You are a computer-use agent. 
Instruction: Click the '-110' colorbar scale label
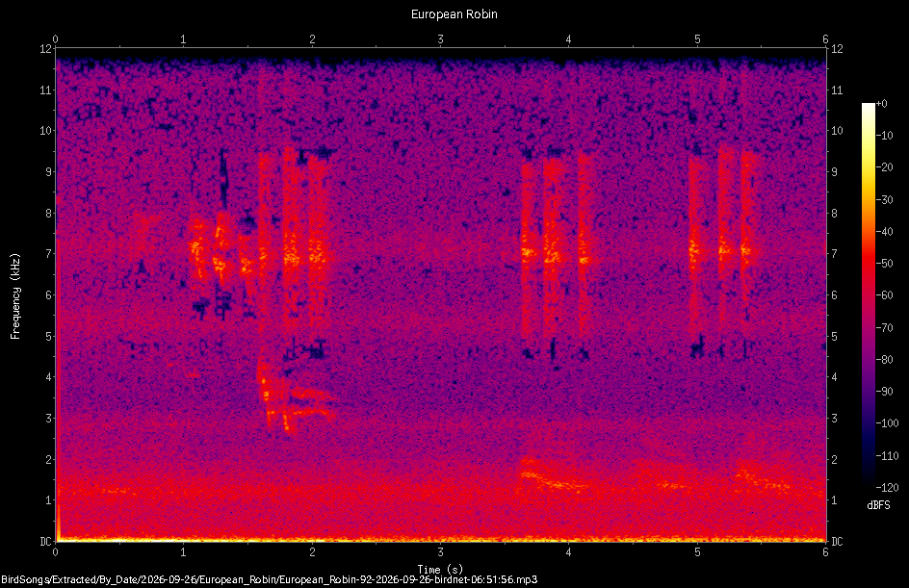click(887, 456)
